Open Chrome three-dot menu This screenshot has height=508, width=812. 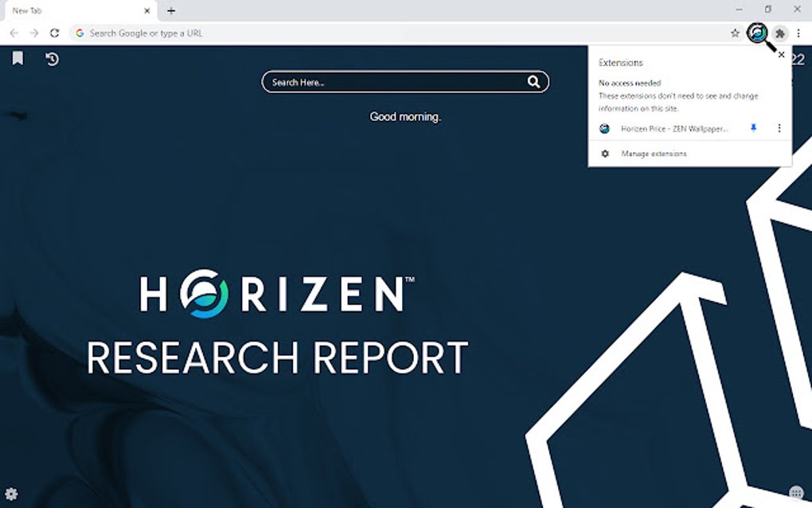tap(799, 33)
